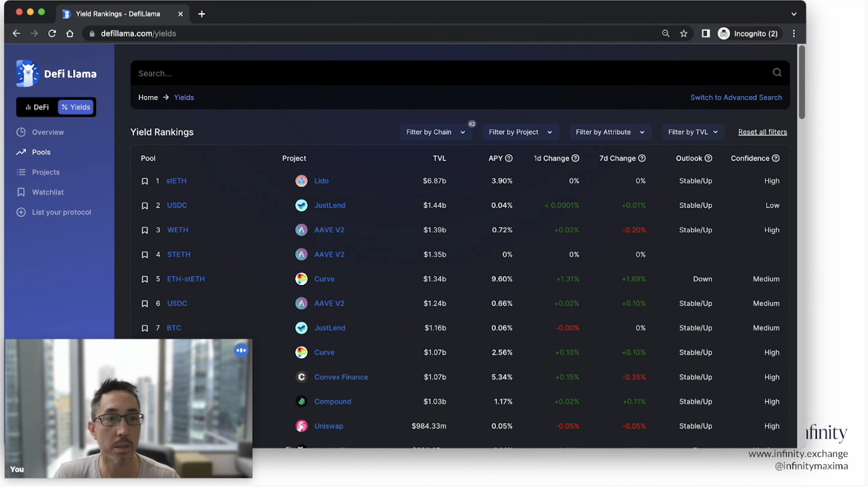Open Projects in sidebar
The width and height of the screenshot is (868, 487).
pyautogui.click(x=38, y=172)
